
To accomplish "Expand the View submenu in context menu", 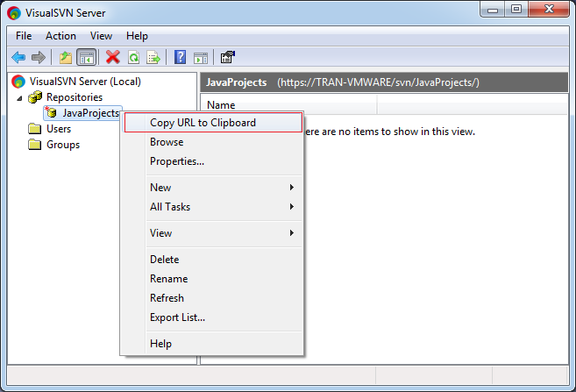I will (213, 233).
